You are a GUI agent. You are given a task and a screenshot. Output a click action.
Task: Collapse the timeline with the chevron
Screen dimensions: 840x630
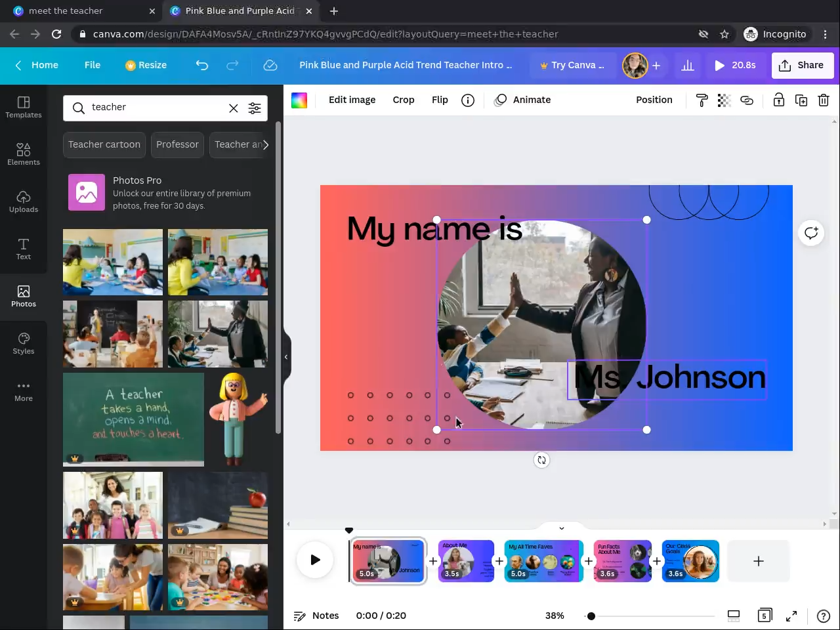pyautogui.click(x=562, y=528)
